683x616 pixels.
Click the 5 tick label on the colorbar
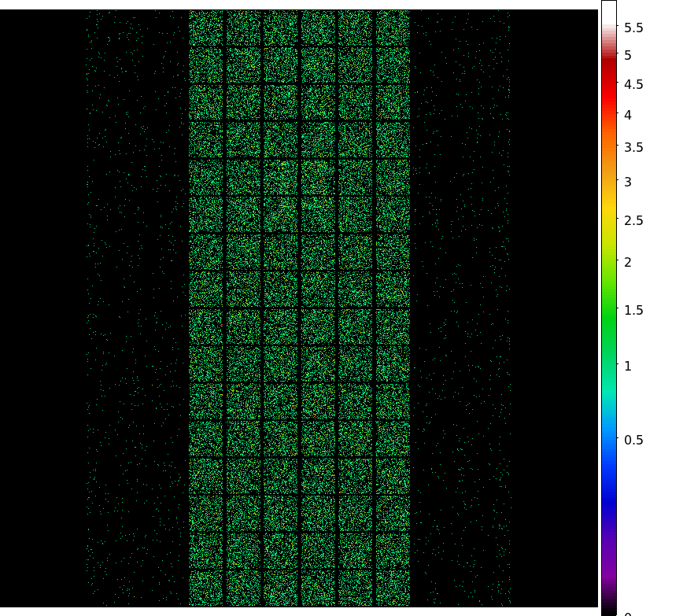point(627,56)
